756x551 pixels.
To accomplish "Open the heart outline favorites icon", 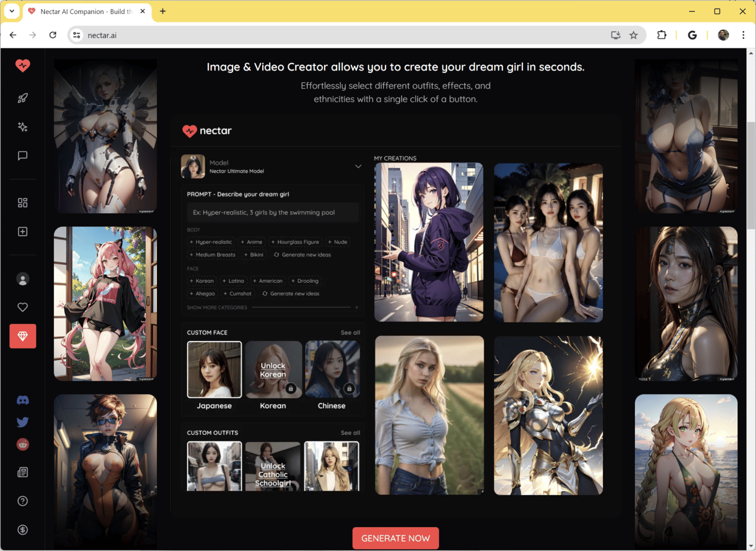I will [23, 307].
